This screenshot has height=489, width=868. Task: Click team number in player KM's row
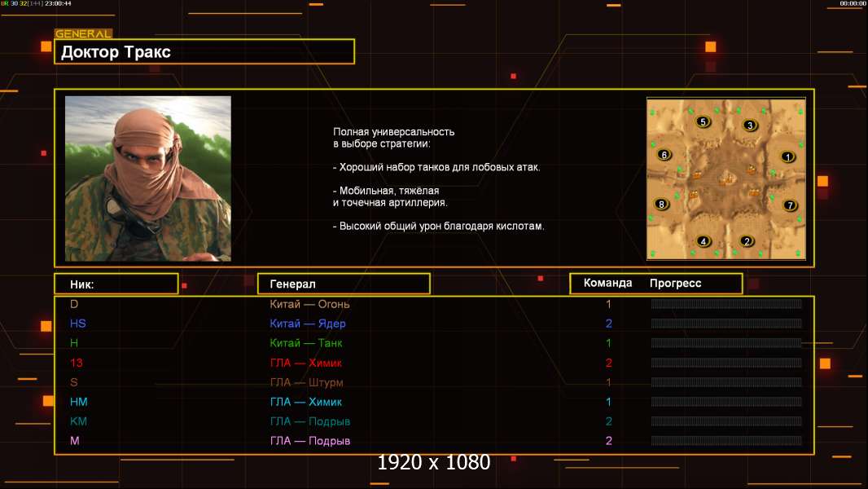[x=608, y=421]
